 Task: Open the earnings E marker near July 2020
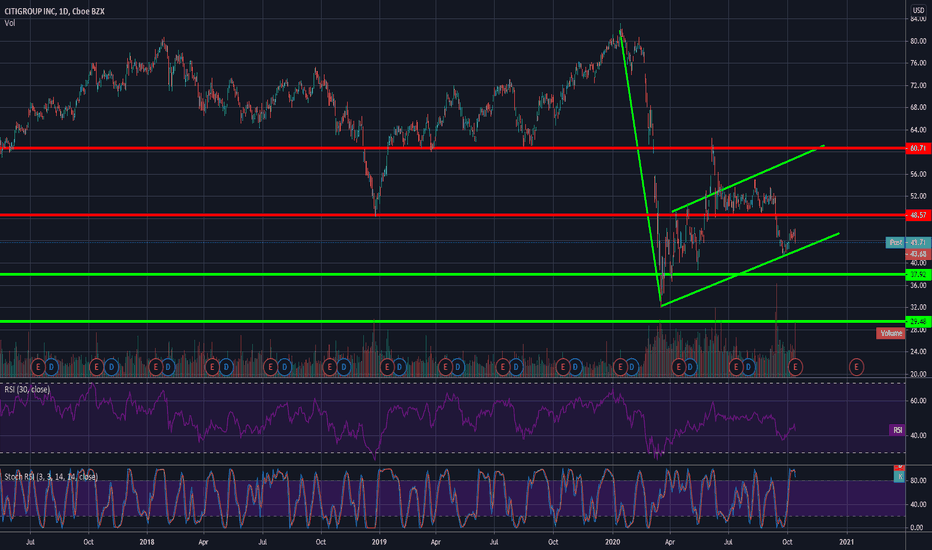(736, 367)
